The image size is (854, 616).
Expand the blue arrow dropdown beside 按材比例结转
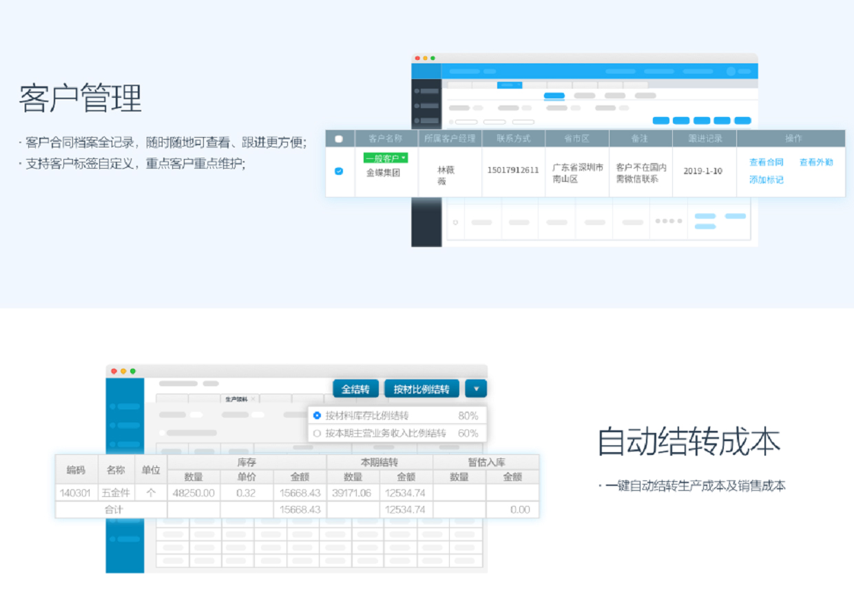[x=476, y=389]
